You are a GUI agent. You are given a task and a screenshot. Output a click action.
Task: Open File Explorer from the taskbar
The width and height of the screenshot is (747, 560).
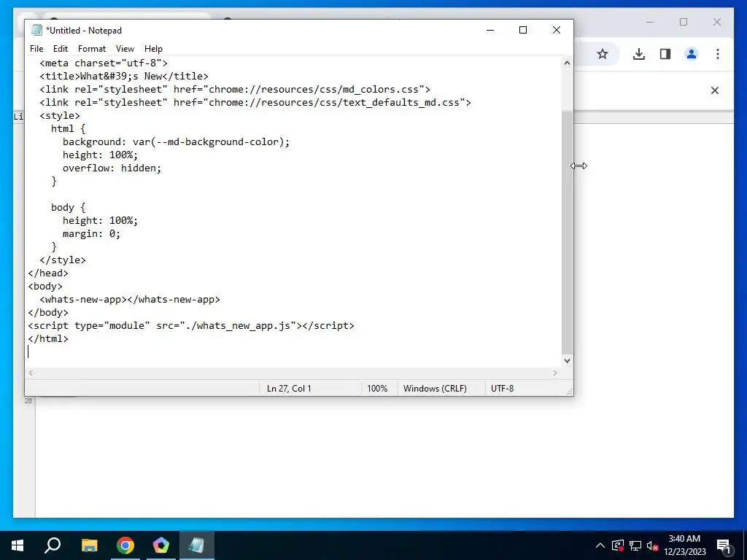click(x=89, y=545)
